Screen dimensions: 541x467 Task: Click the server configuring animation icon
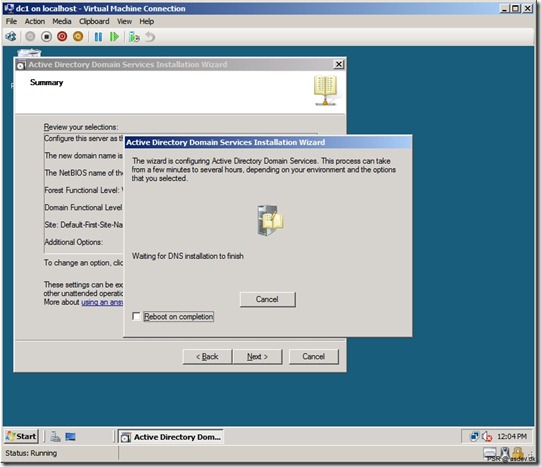[x=271, y=220]
